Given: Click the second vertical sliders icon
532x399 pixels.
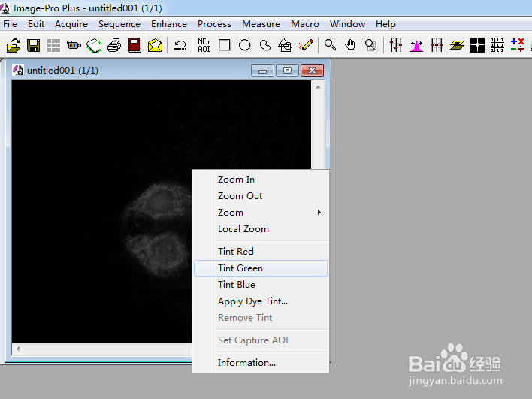Looking at the screenshot, I should coord(437,45).
